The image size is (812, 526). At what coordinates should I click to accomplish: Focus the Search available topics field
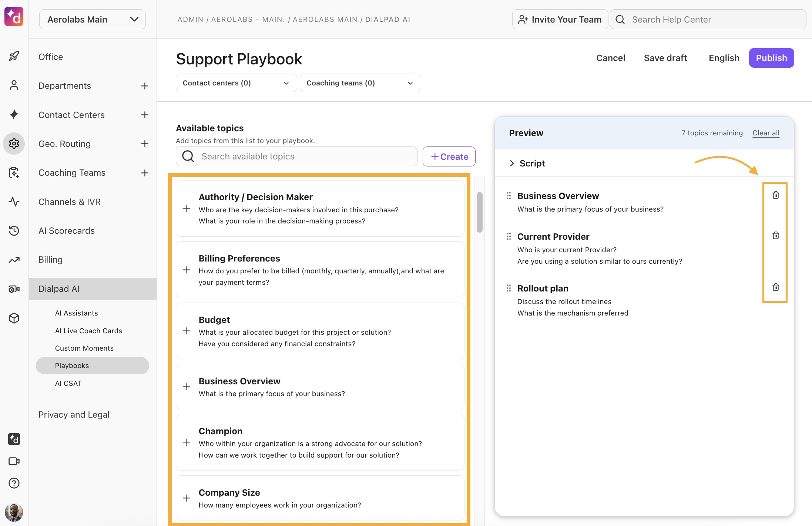tap(297, 156)
